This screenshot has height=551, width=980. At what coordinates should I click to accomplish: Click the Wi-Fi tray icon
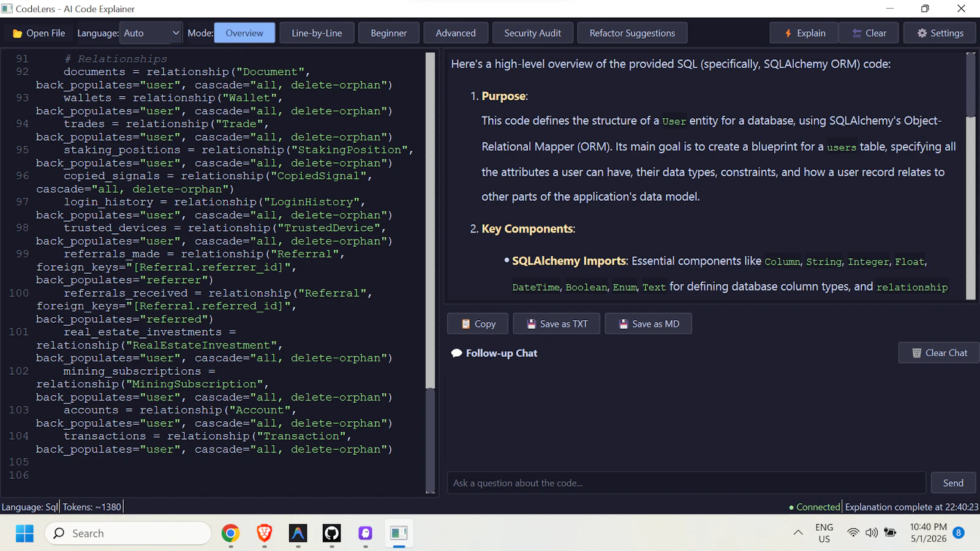853,533
